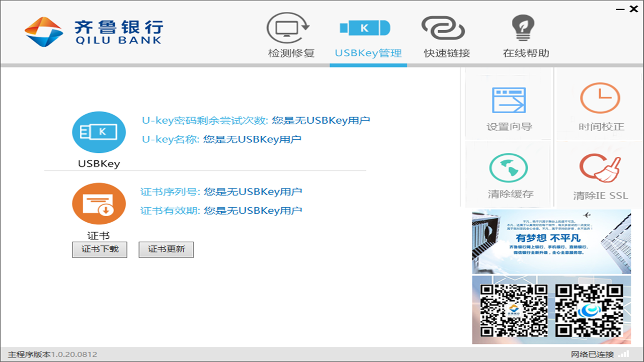Switch to the USBKey管理 tab
This screenshot has height=362, width=644.
tap(367, 52)
